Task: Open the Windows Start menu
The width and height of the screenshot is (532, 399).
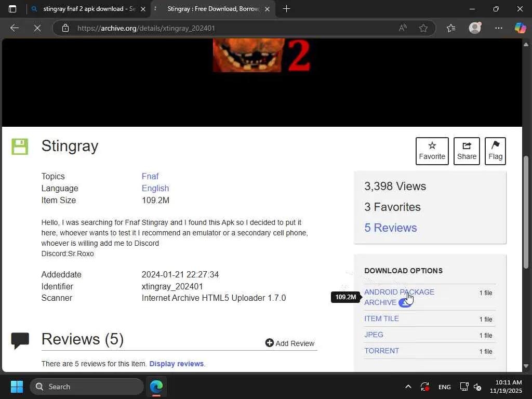Action: (17, 387)
